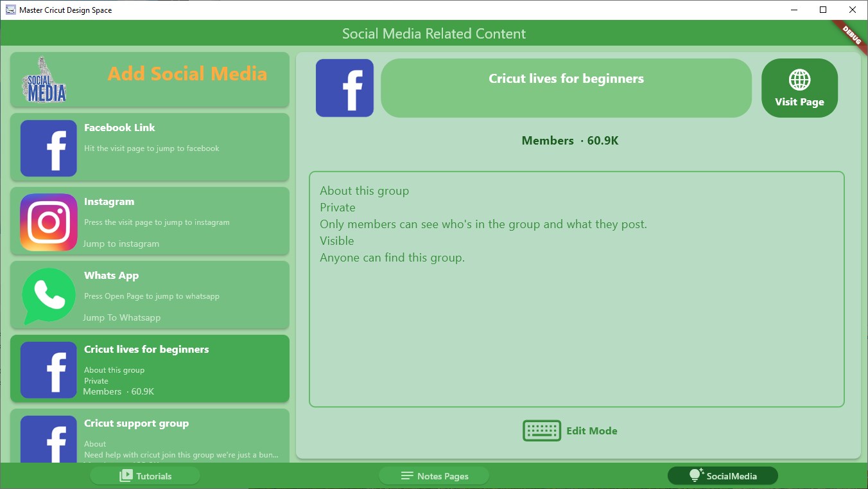
Task: Click the Facebook icon on Cricut support group card
Action: [48, 442]
